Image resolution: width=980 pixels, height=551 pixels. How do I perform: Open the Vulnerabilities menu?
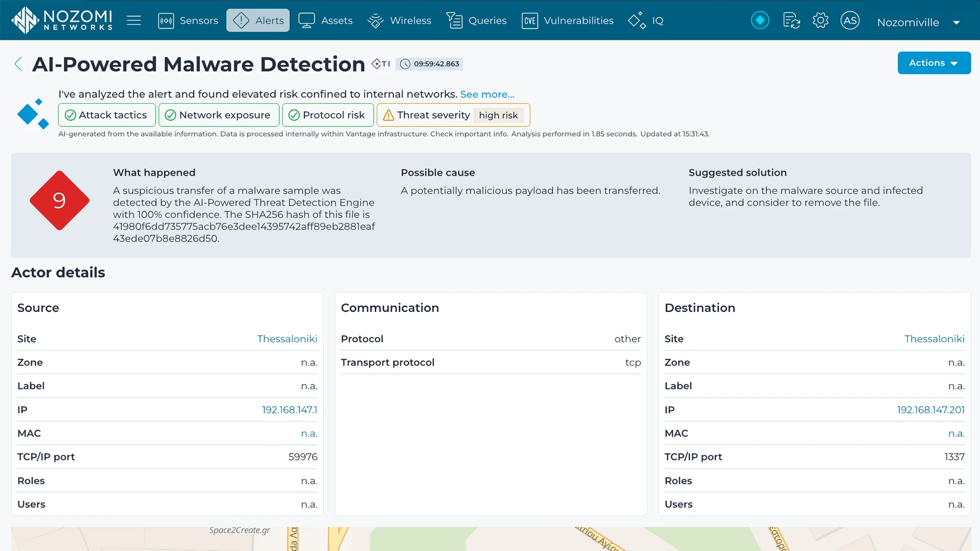[x=568, y=20]
